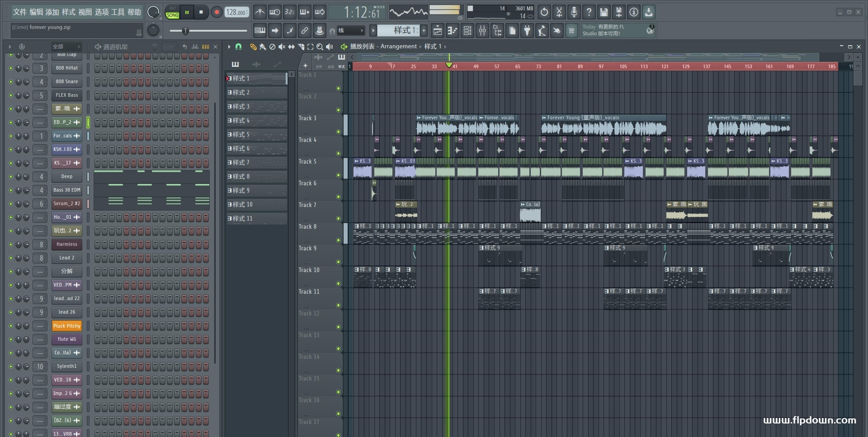Viewport: 868px width, 437px height.
Task: Stop playback with the stop button
Action: (201, 12)
